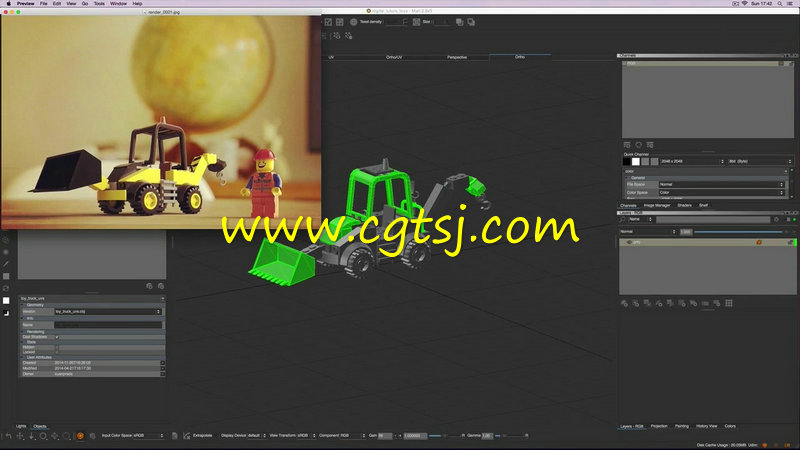Open the Color Space dropdown
The height and width of the screenshot is (450, 800).
(x=720, y=193)
